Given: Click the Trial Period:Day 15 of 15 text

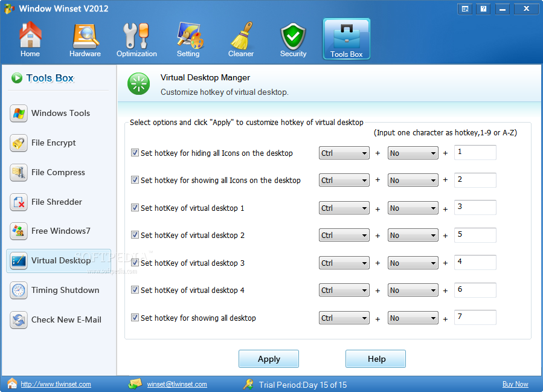Looking at the screenshot, I should point(303,385).
